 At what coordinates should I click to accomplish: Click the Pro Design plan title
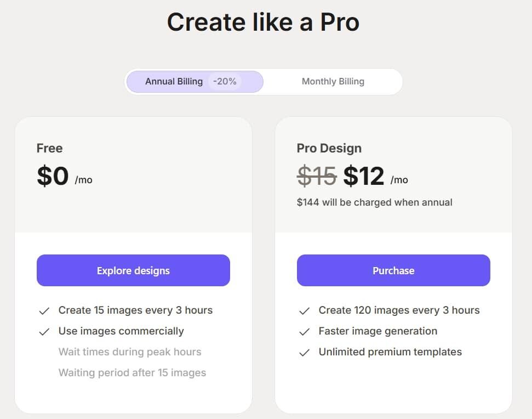tap(329, 148)
